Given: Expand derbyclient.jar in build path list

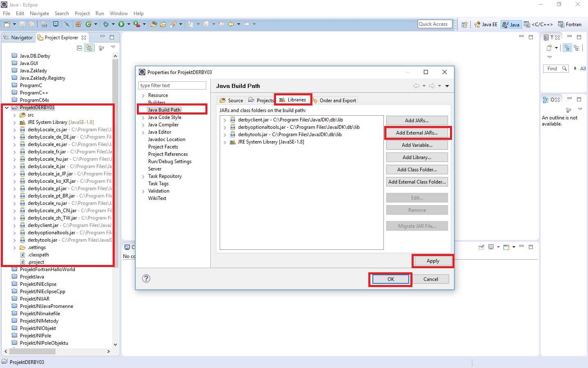Looking at the screenshot, I should pyautogui.click(x=225, y=120).
